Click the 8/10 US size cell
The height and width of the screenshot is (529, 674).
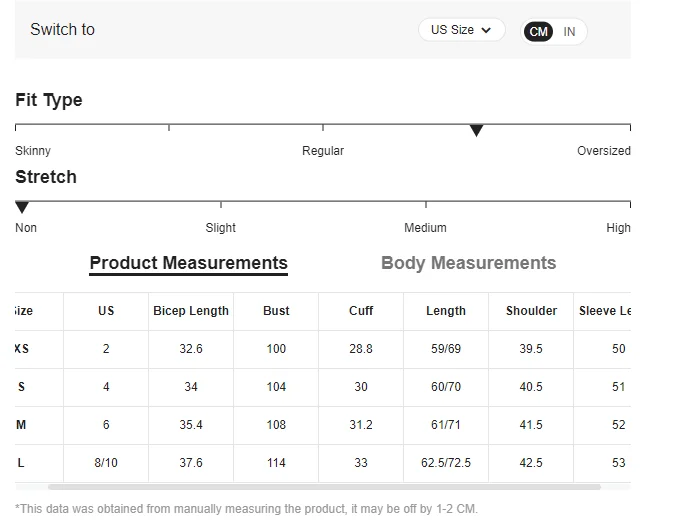click(x=106, y=463)
